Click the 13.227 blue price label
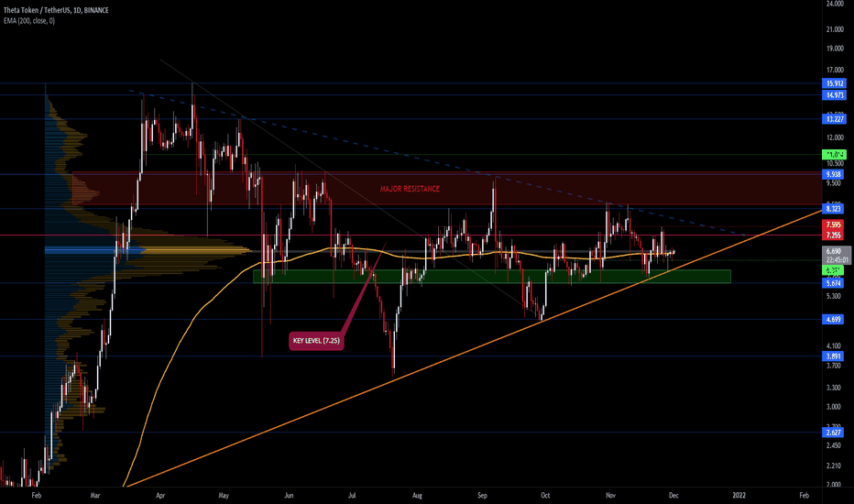854x504 pixels. click(x=834, y=119)
